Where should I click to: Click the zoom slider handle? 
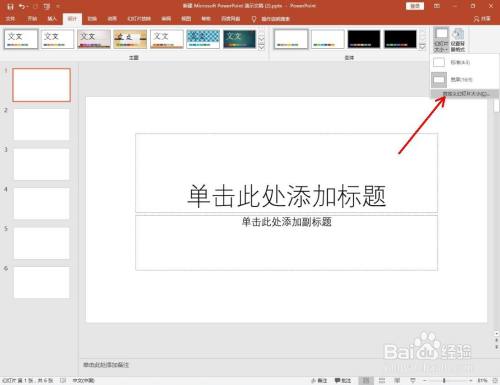(444, 380)
